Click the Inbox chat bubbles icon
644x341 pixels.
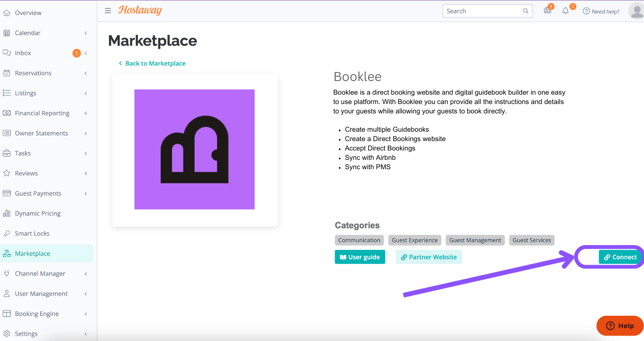coord(6,53)
